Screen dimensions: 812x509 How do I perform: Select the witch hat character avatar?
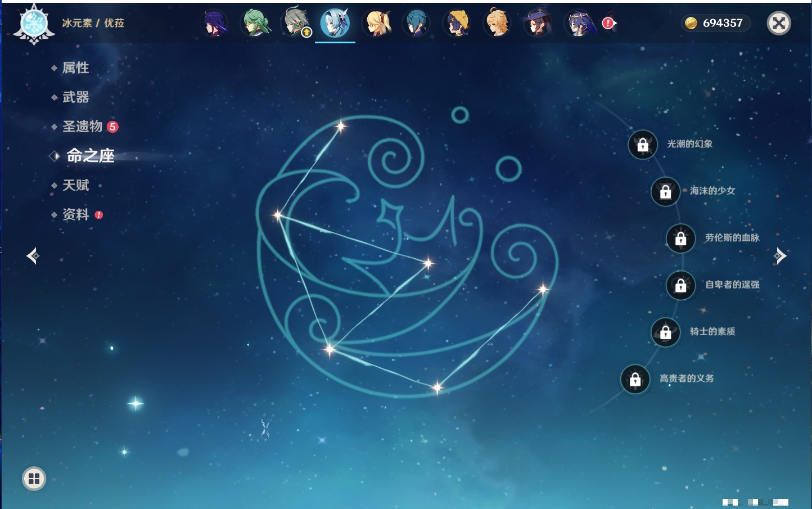point(538,24)
